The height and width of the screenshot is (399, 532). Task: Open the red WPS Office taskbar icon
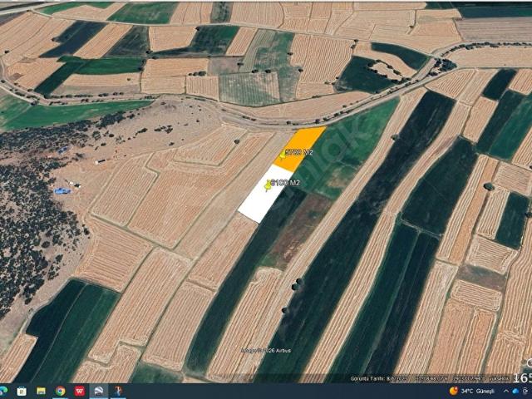coord(80,392)
